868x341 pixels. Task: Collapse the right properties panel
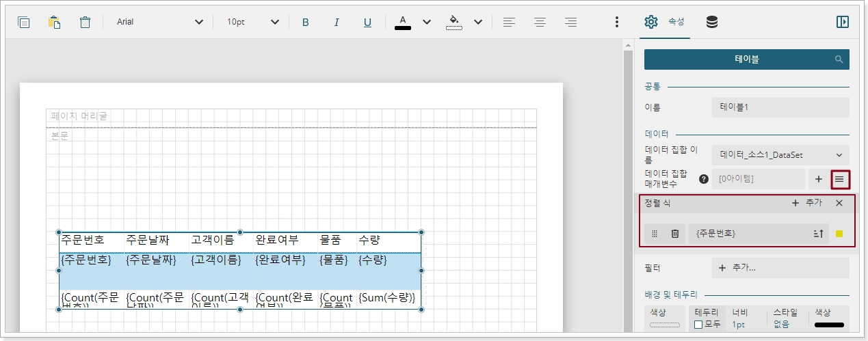842,22
